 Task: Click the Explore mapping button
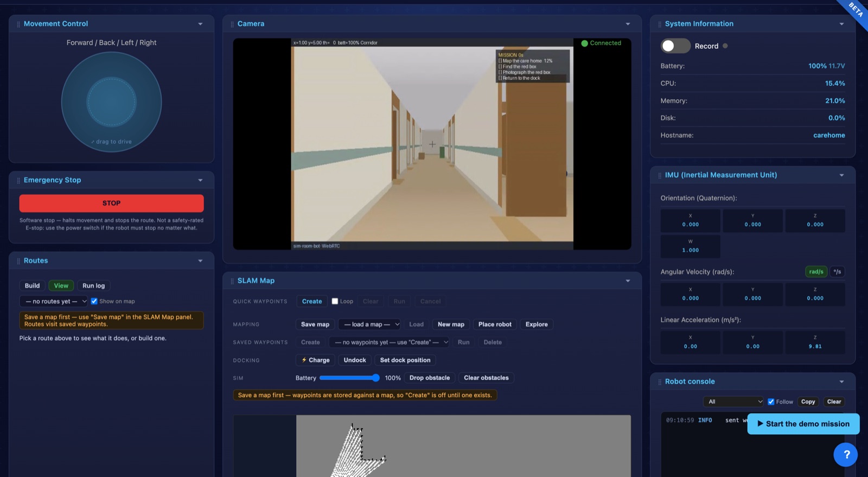pos(536,325)
